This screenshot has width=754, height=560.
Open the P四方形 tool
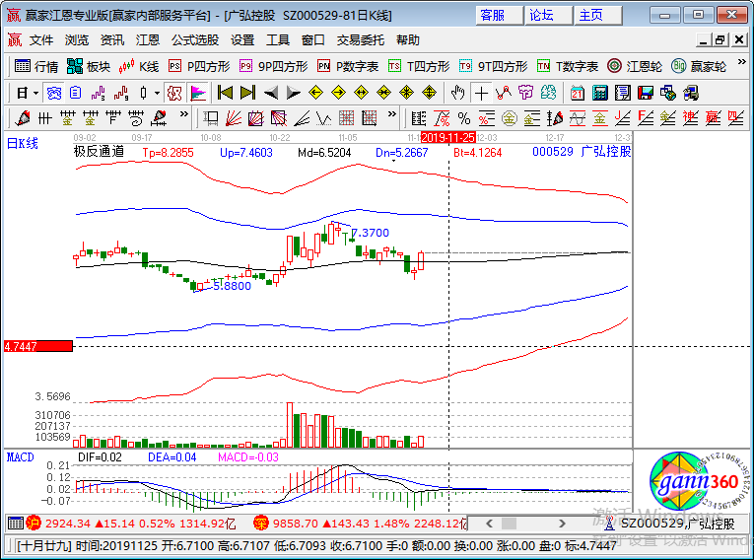click(x=199, y=66)
